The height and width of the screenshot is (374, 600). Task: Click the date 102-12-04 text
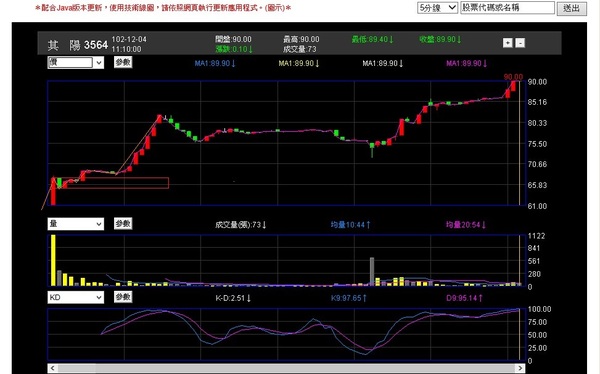click(129, 39)
